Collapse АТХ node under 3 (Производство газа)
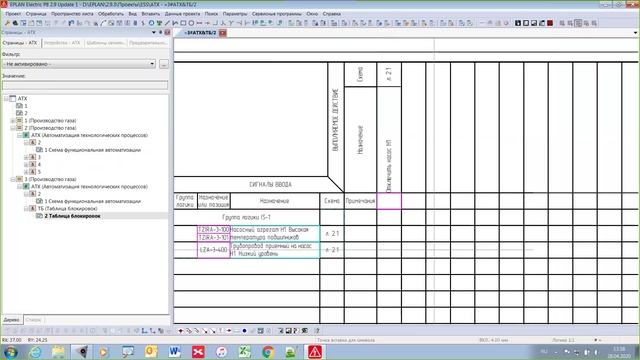Screen dimensions: 640x360 tap(19, 187)
